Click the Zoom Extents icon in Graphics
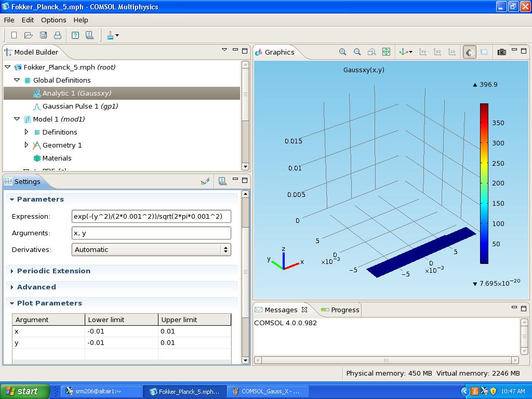 click(x=386, y=52)
